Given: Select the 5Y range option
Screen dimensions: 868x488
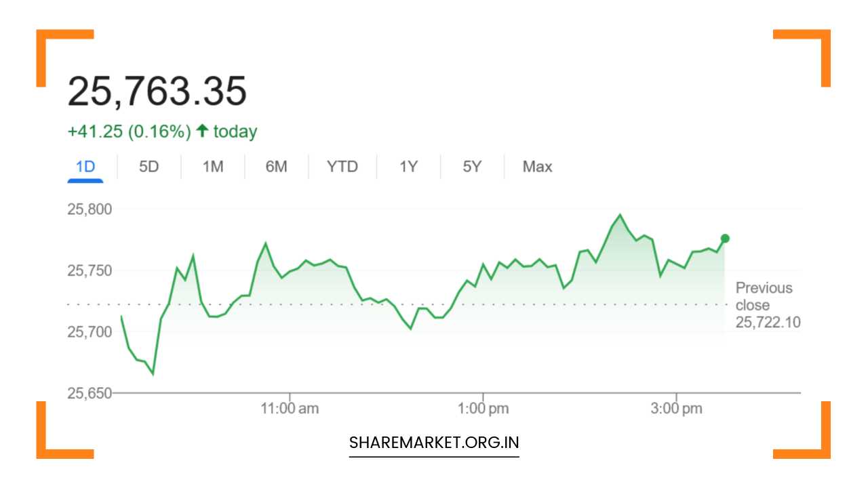Looking at the screenshot, I should (x=471, y=166).
